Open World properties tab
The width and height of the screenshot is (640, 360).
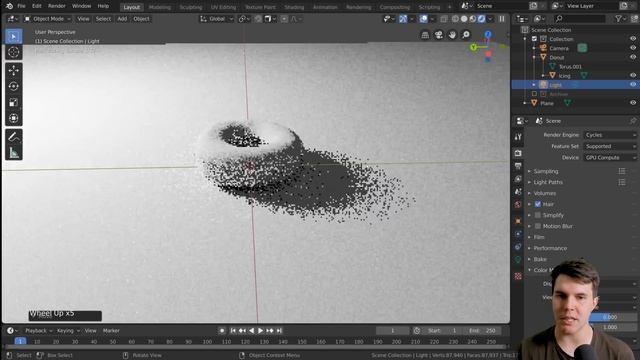518,204
